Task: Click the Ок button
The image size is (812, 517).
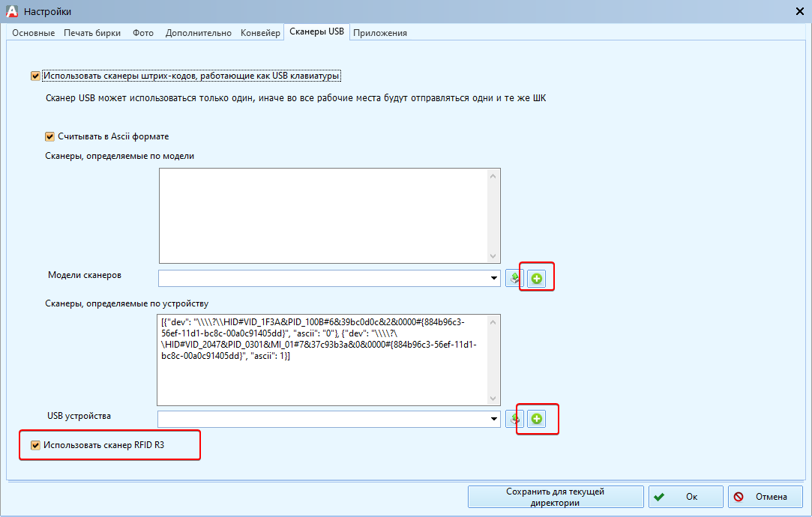Action: pos(685,497)
